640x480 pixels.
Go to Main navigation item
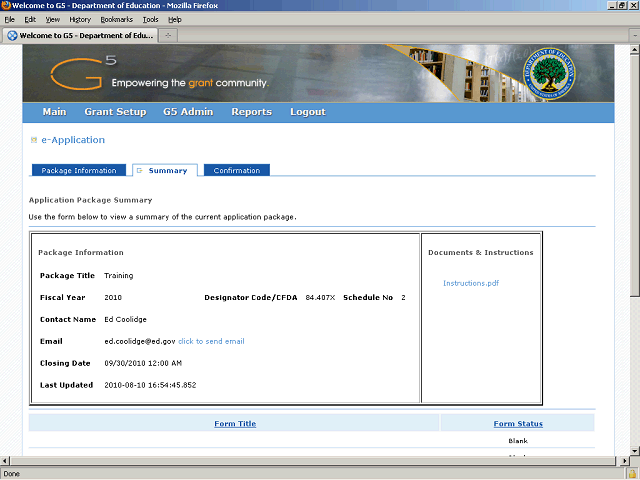(54, 112)
